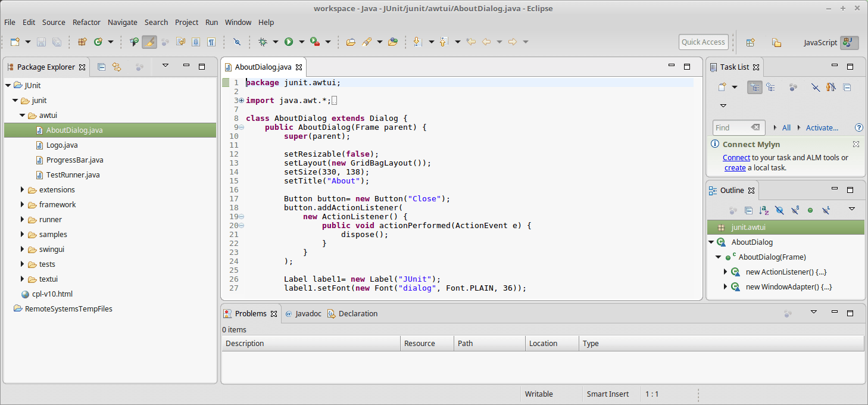
Task: Launch the Debug tool from the toolbar
Action: click(263, 42)
